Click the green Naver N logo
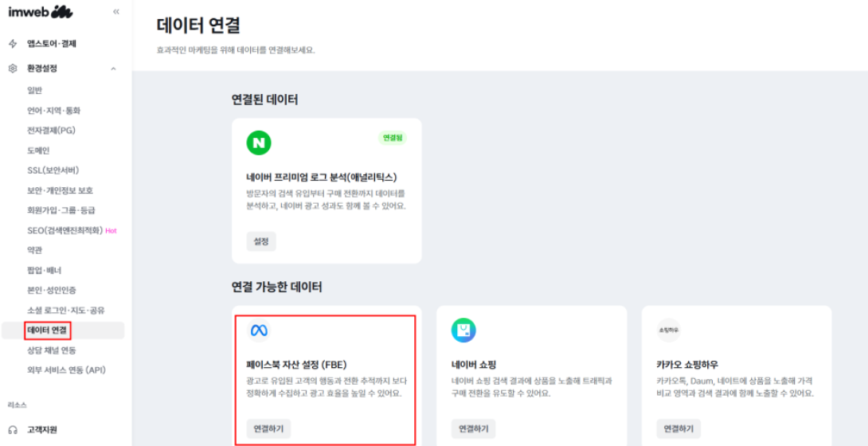The image size is (868, 446). pos(259,143)
